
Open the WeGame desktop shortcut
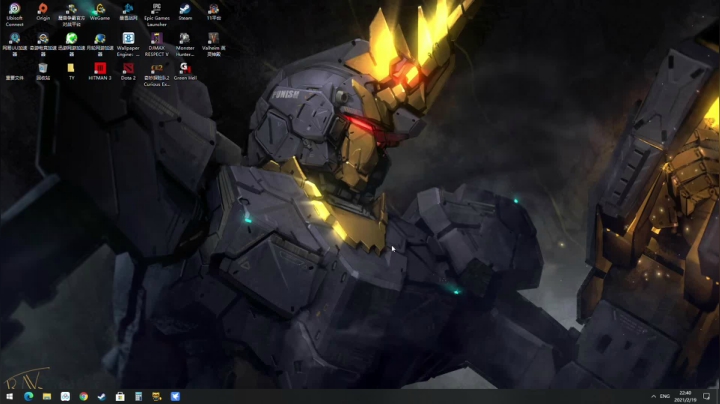point(100,11)
